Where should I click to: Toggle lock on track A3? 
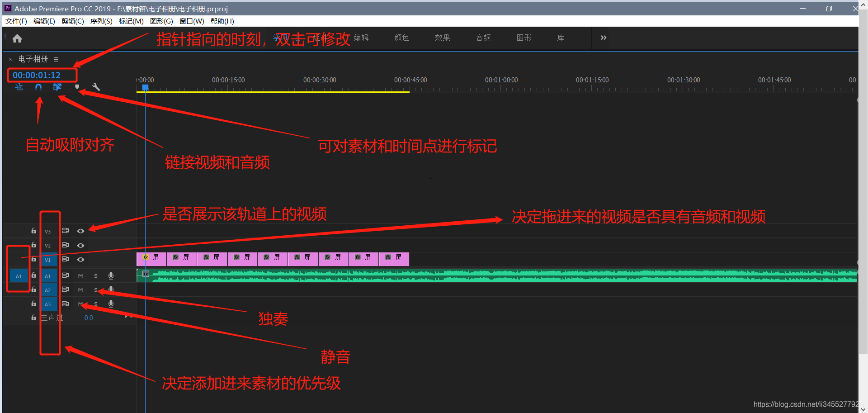[33, 304]
